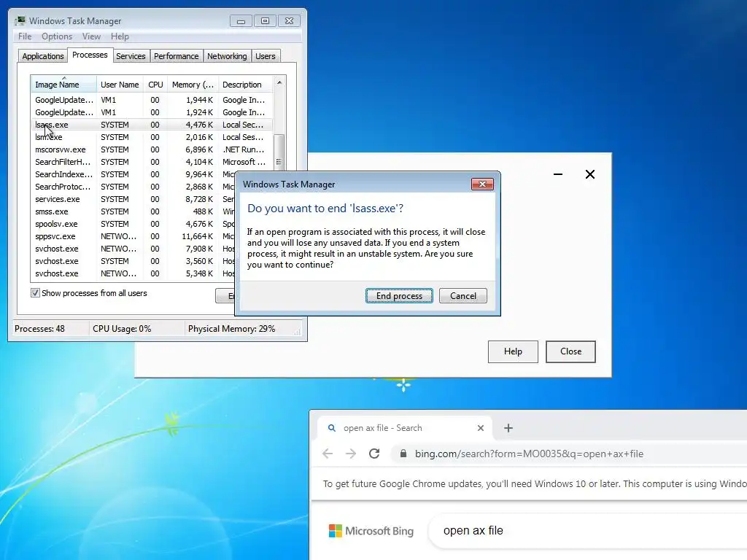Open Task Manager Help menu
747x560 pixels.
(120, 36)
